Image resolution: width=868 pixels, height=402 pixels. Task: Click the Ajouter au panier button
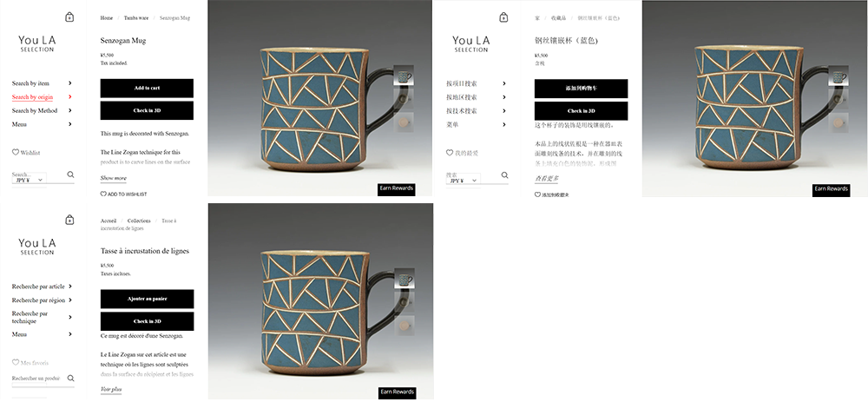[147, 299]
